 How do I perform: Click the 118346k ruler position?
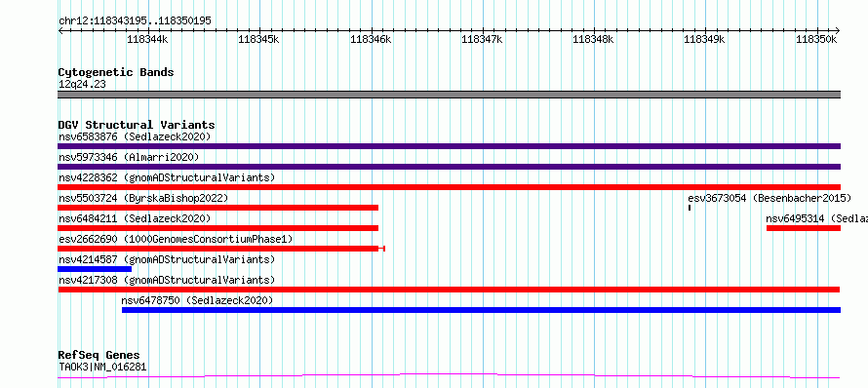tap(371, 39)
